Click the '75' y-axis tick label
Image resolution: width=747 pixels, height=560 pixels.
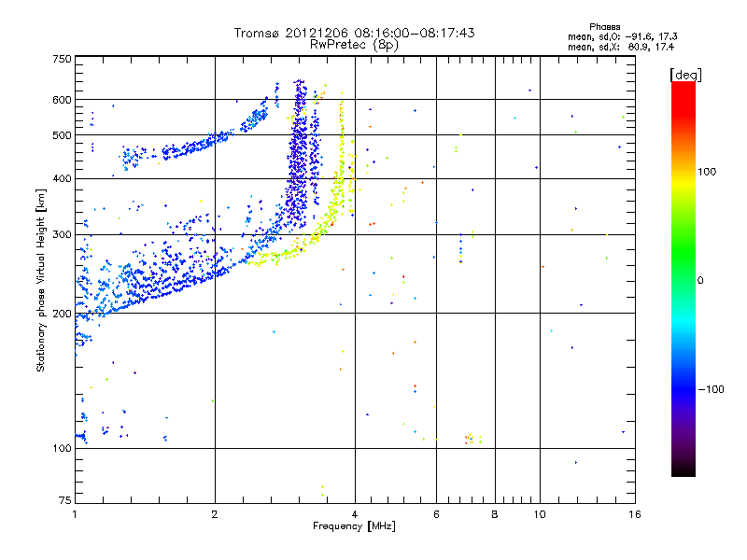point(65,500)
